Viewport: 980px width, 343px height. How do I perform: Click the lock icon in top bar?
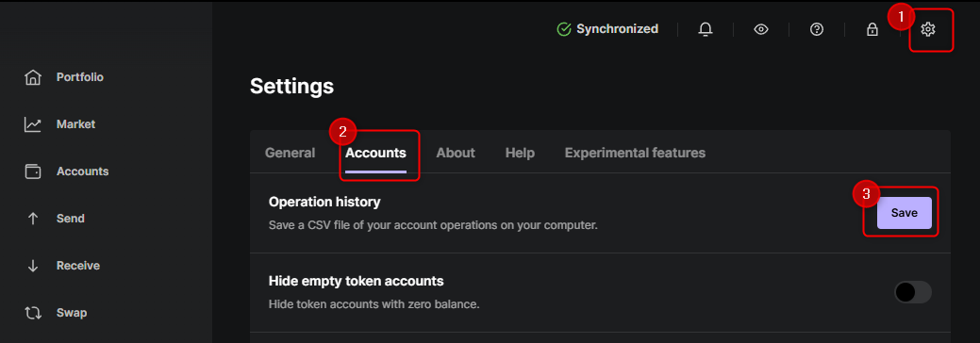872,29
